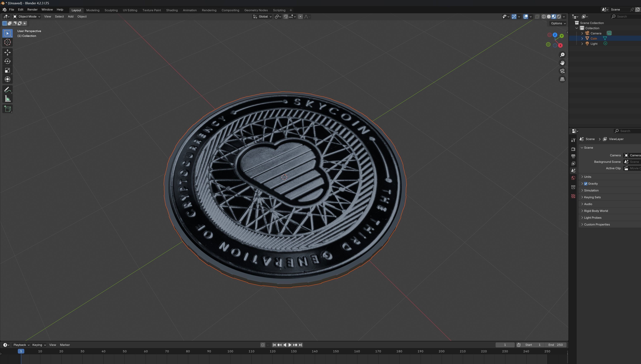Toggle camera view with camera icon
641x364 pixels.
point(562,71)
